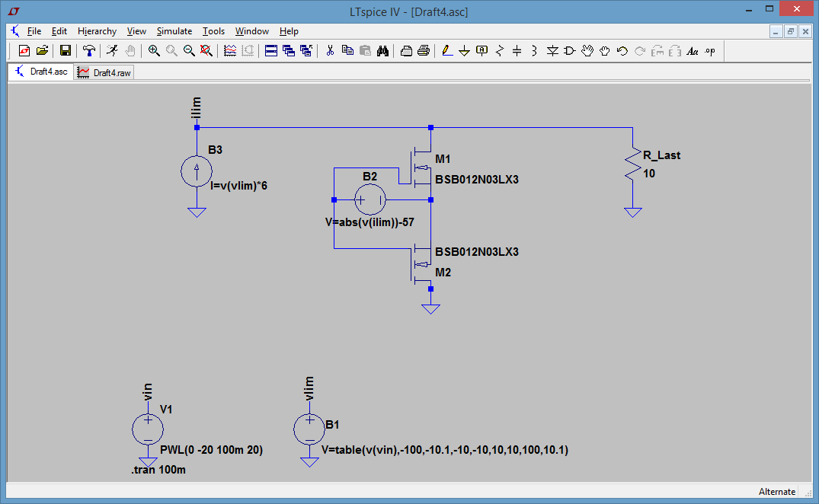Restore the inner document window
Image resolution: width=819 pixels, height=504 pixels.
click(x=791, y=32)
